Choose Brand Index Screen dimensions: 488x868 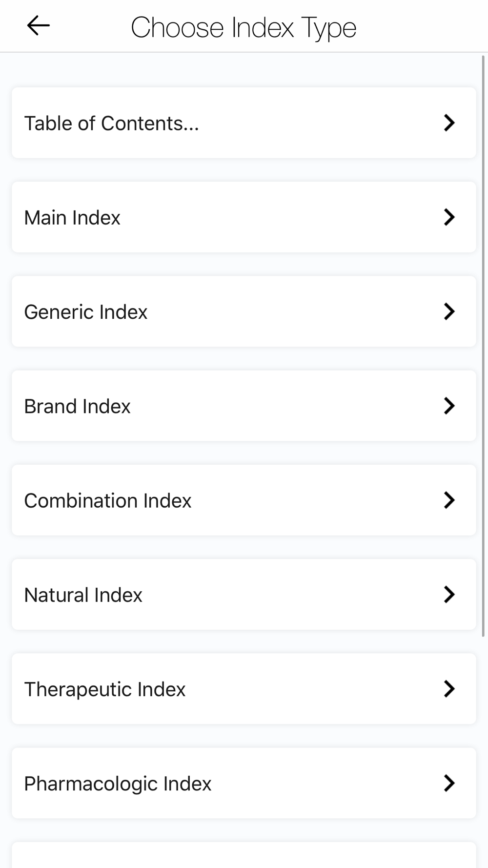244,406
